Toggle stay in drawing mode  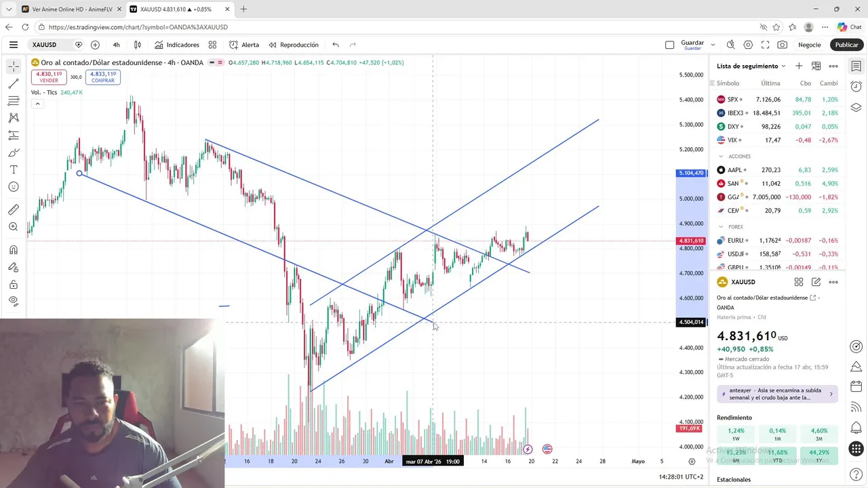(14, 267)
